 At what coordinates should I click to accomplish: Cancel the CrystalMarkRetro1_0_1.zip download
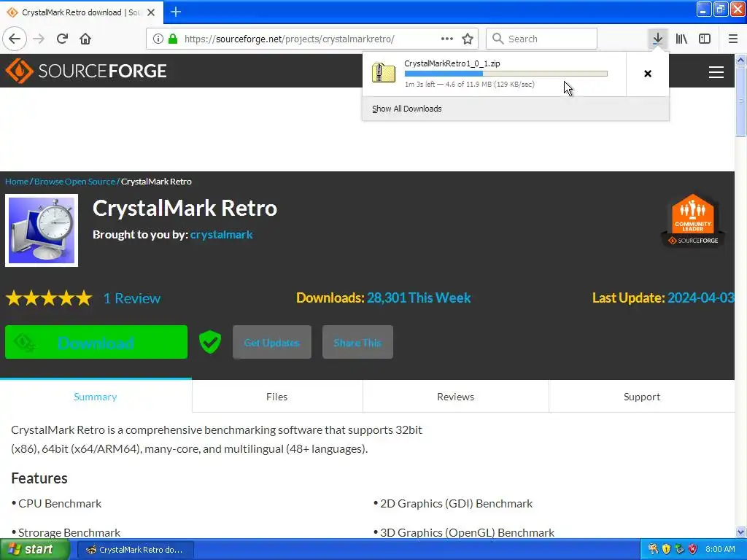pos(648,74)
